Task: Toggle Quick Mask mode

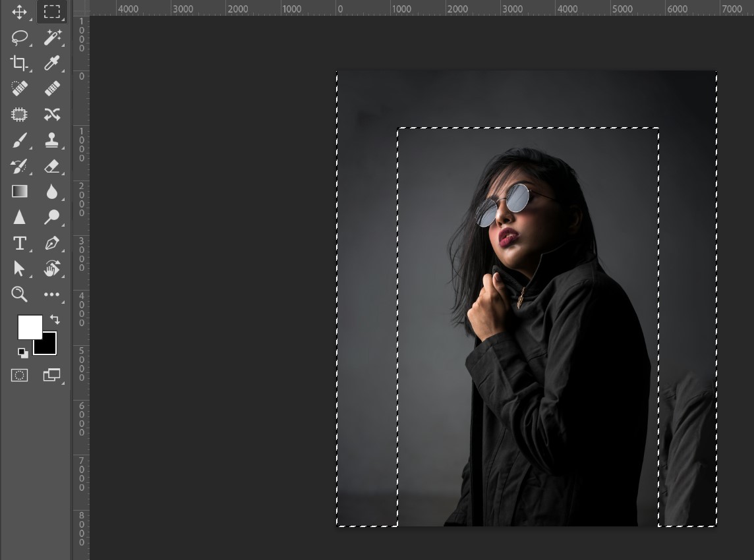Action: (19, 375)
